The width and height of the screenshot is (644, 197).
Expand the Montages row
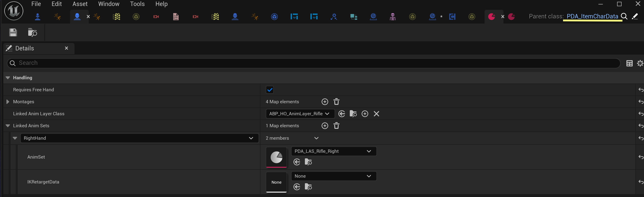pos(8,102)
